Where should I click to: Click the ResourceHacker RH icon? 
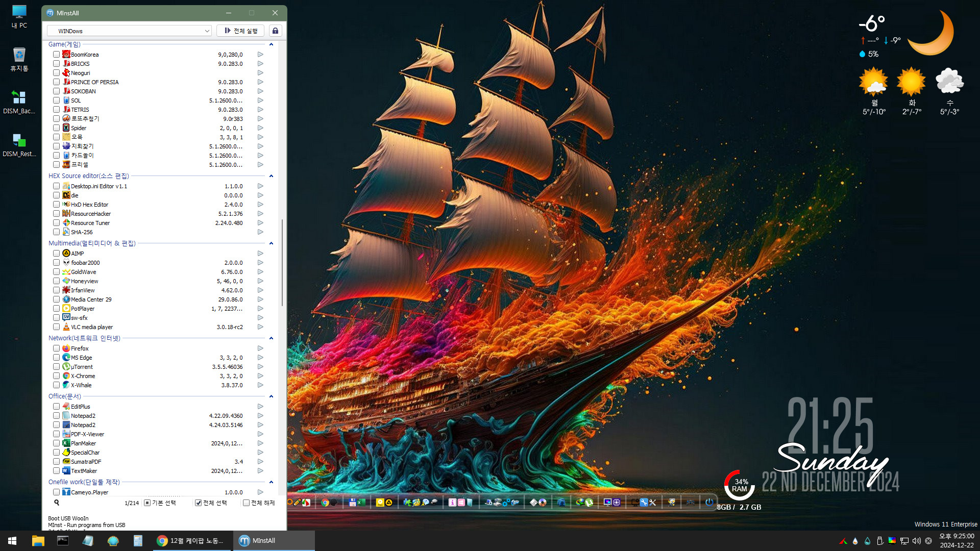coord(66,214)
